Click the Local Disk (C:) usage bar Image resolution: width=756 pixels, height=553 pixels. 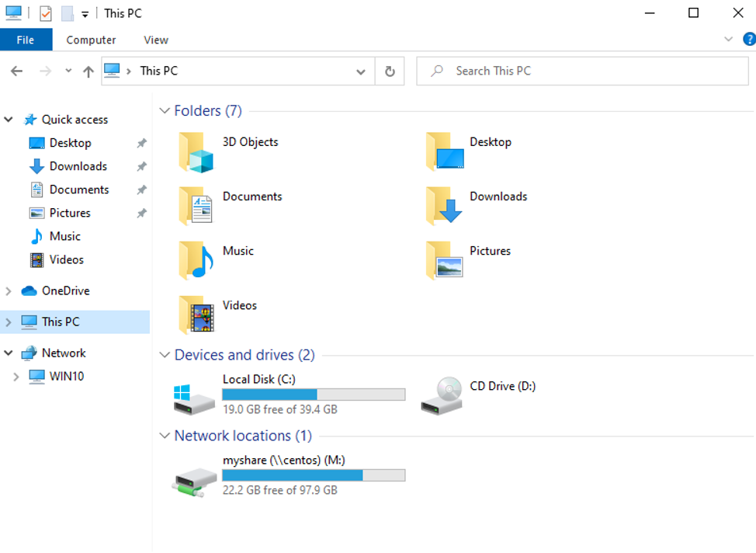point(314,394)
